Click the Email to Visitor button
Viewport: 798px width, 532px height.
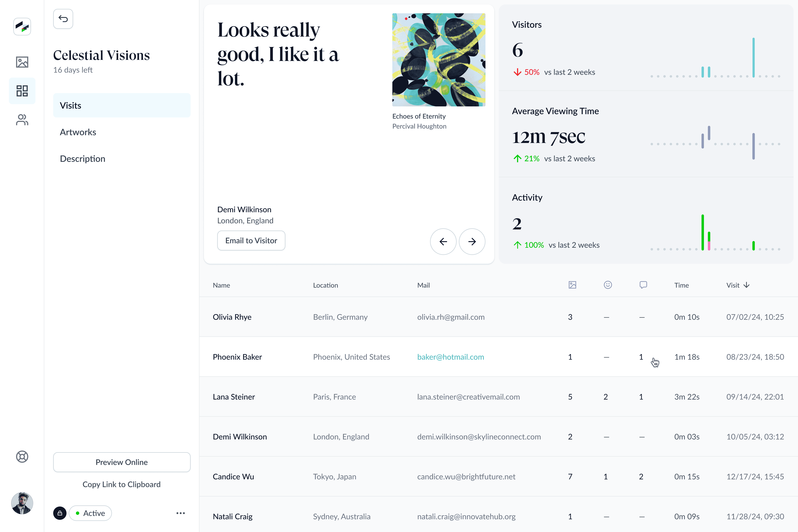tap(251, 240)
